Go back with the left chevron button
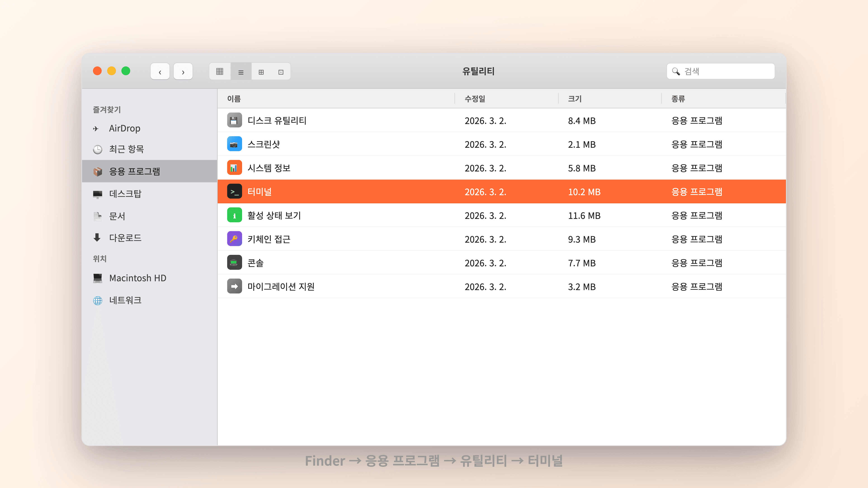 (160, 71)
